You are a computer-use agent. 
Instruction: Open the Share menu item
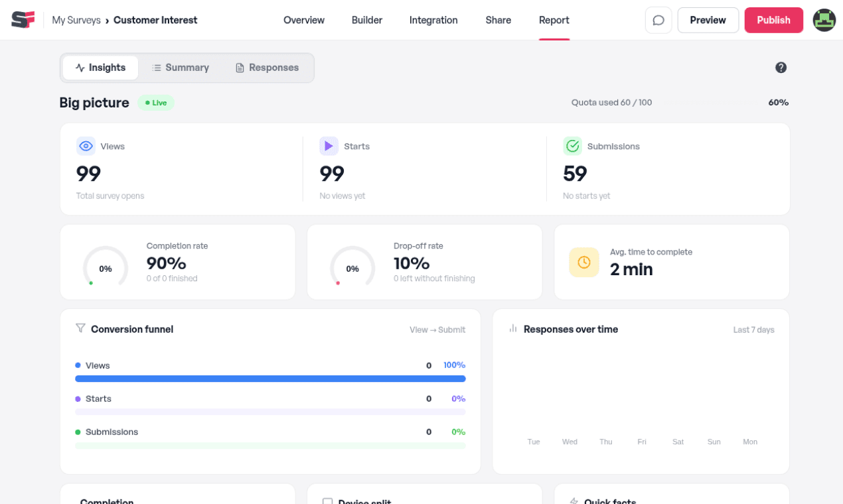click(498, 20)
